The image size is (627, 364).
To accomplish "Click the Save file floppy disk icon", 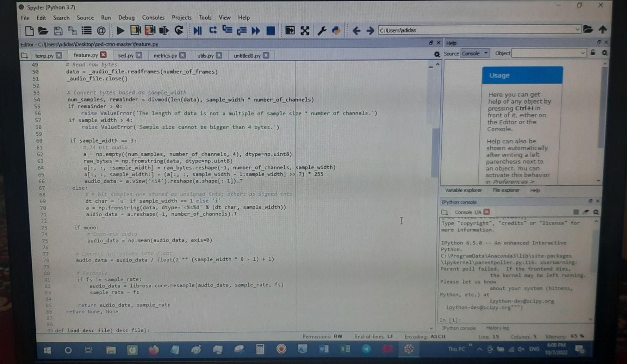I will 58,31.
